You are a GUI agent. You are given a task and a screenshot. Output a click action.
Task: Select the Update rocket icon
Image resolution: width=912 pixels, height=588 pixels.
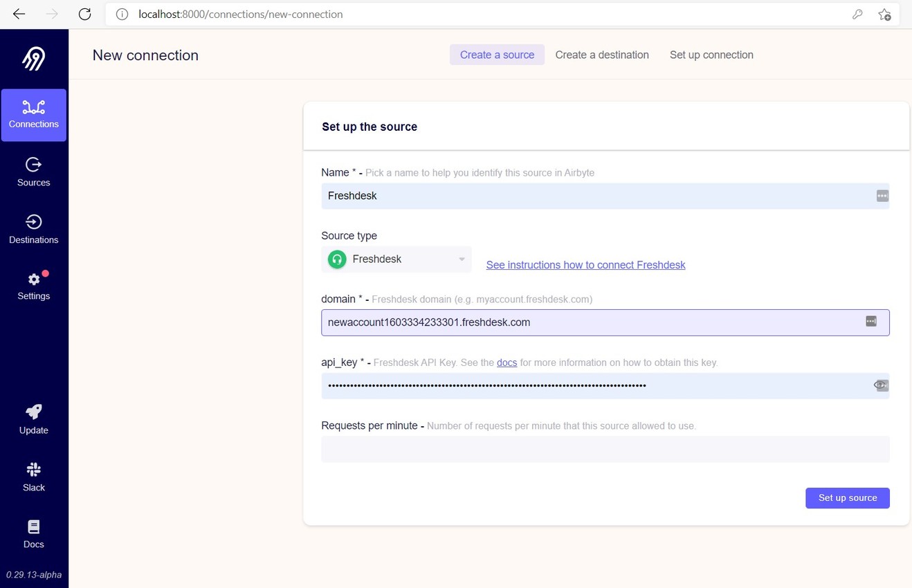click(x=33, y=419)
